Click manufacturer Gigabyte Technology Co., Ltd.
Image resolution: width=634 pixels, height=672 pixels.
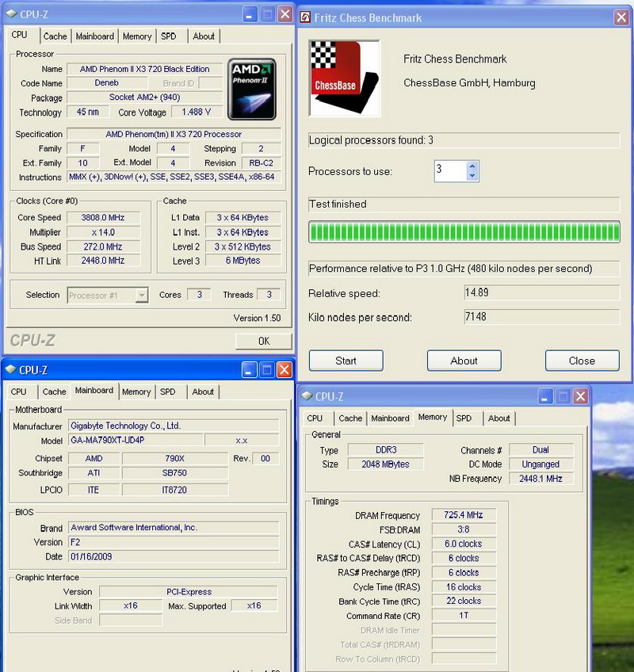(174, 426)
